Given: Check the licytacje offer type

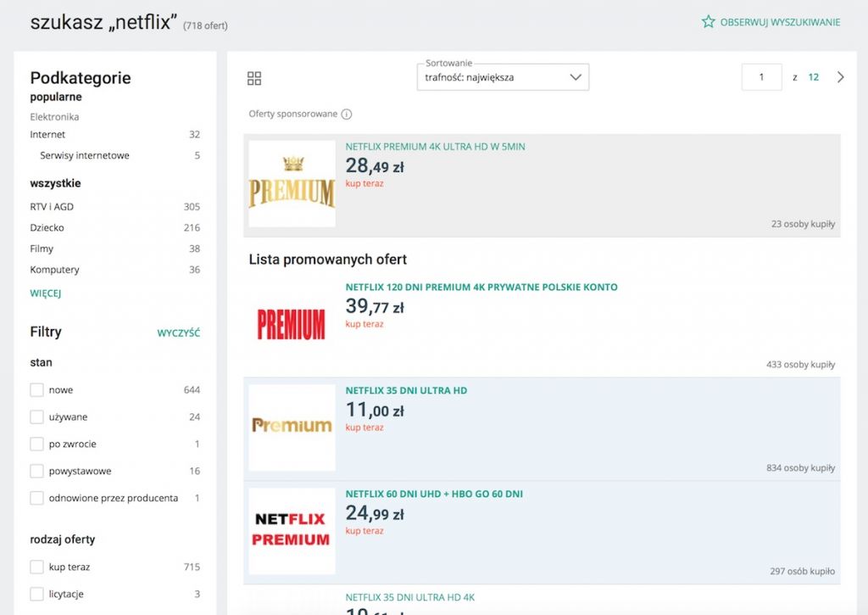Looking at the screenshot, I should [x=36, y=594].
